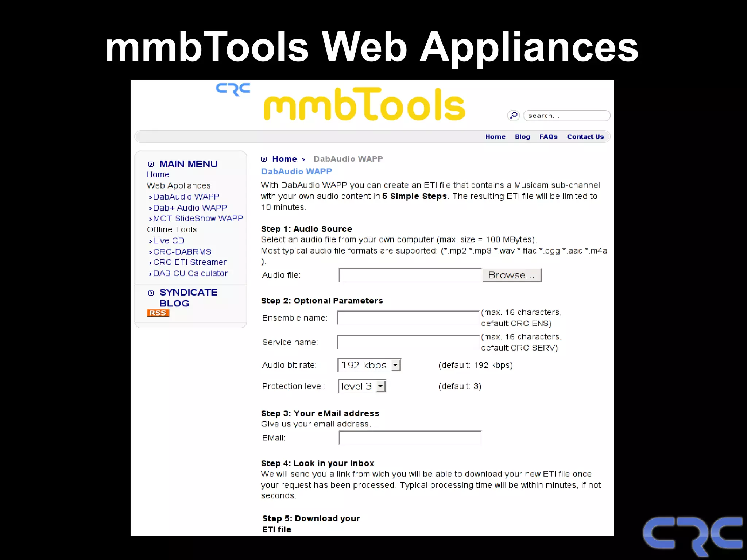Viewport: 747px width, 560px height.
Task: Click the Step 4: Look in your Inbox heading
Action: [x=317, y=463]
